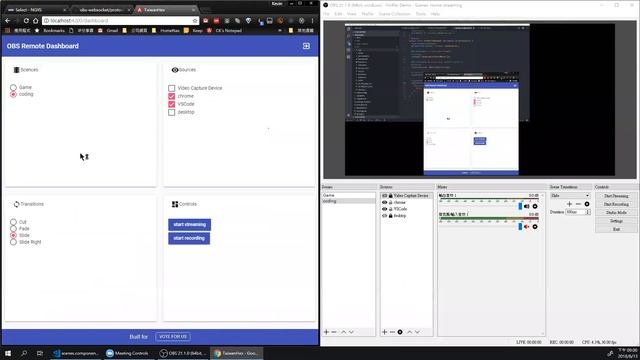Open settings gear of first mixer channel
This screenshot has height=360, width=640.
pyautogui.click(x=535, y=207)
